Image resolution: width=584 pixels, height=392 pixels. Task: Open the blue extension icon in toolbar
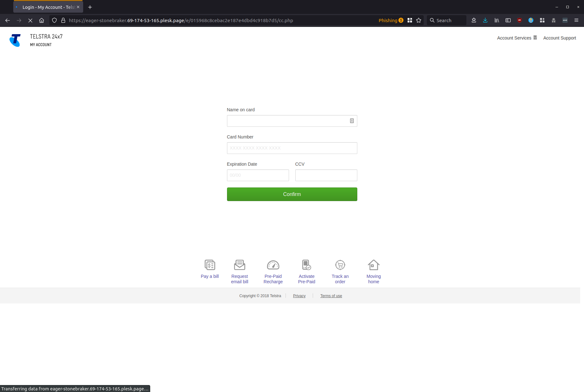531,20
